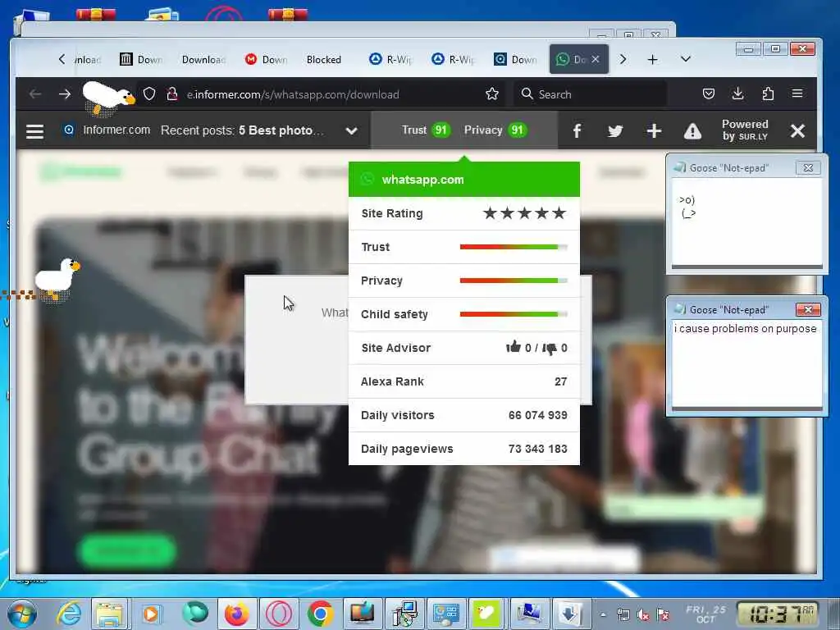Click Daily pageviews value 73 343 183

[537, 449]
